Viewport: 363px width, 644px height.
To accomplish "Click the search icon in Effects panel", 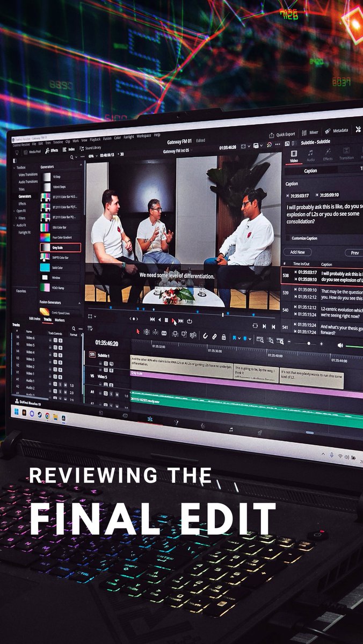I will click(x=72, y=157).
